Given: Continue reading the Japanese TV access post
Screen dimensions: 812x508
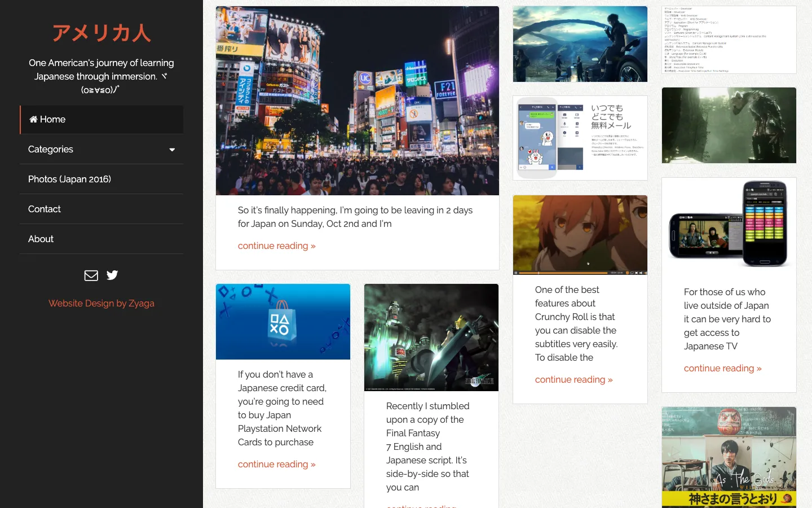Looking at the screenshot, I should pos(723,368).
